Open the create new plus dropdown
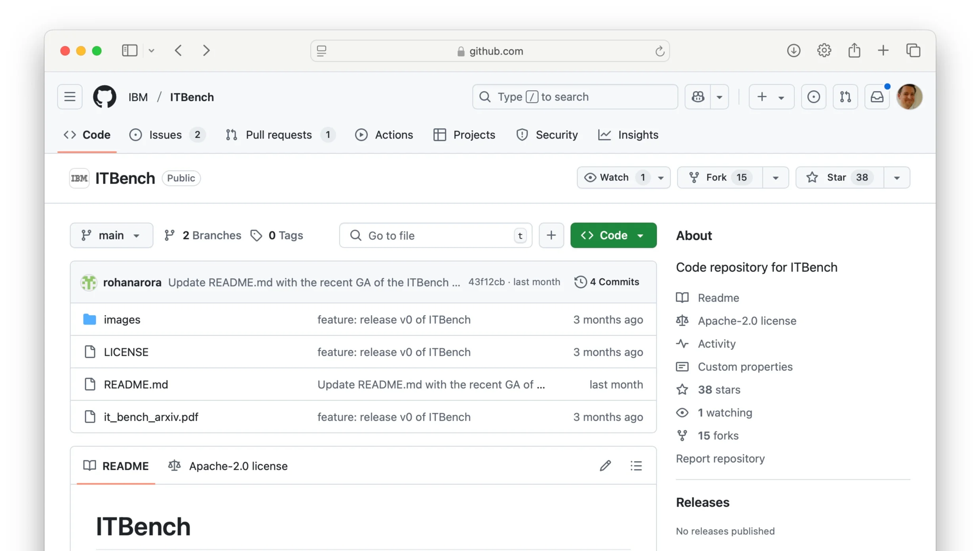980x551 pixels. point(771,97)
